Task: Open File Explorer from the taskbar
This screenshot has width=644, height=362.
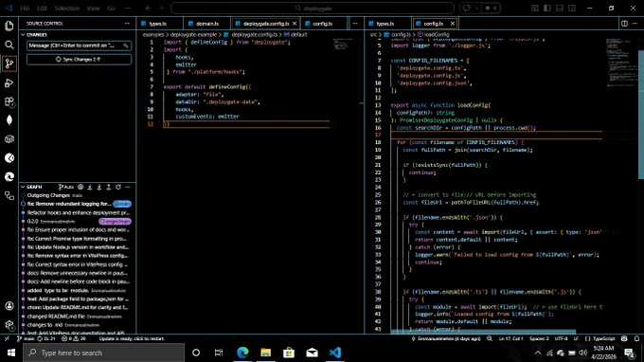Action: (266, 353)
